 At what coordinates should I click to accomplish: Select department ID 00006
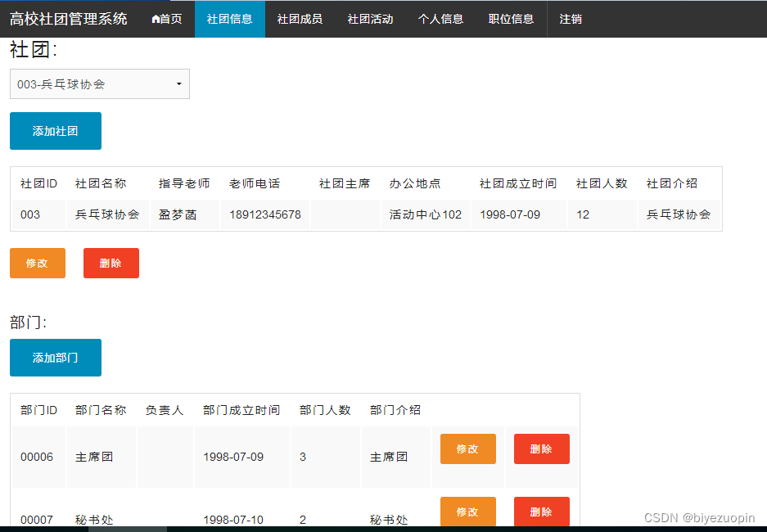(x=37, y=457)
